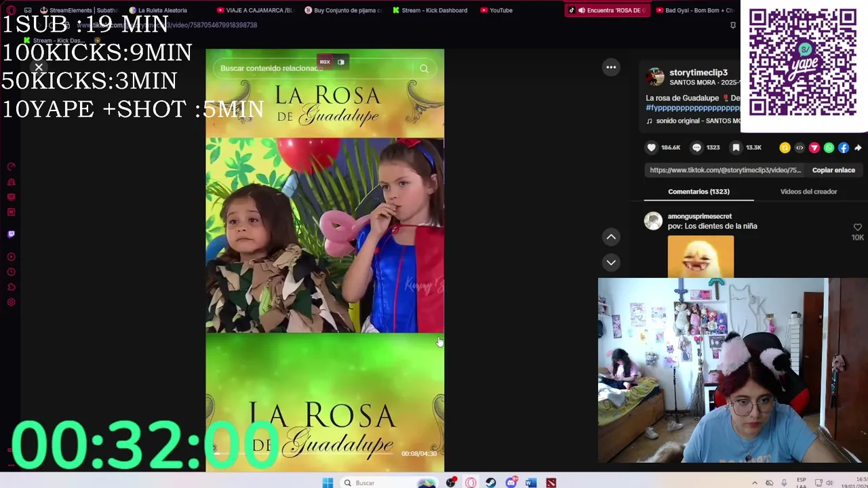The image size is (868, 488).
Task: Click the browser address bar URL
Action: coord(166,25)
